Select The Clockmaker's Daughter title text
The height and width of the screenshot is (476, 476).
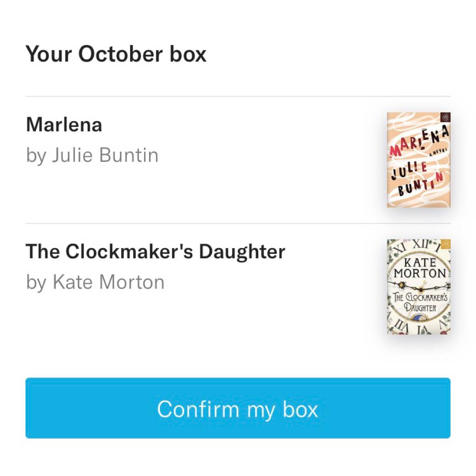click(x=155, y=252)
